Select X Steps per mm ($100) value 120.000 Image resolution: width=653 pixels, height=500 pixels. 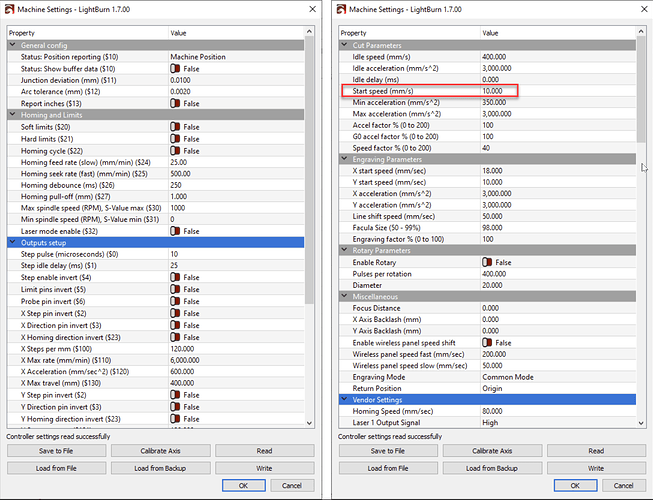[x=182, y=349]
